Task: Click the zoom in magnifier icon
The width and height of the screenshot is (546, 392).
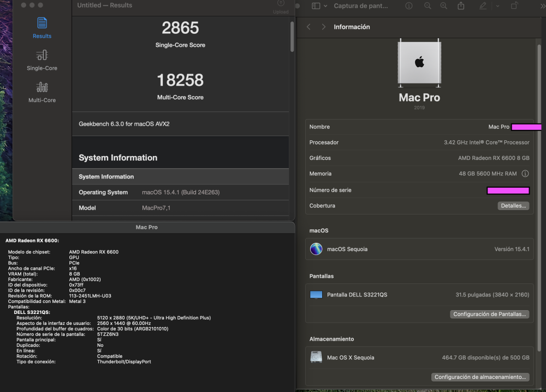Action: point(443,6)
